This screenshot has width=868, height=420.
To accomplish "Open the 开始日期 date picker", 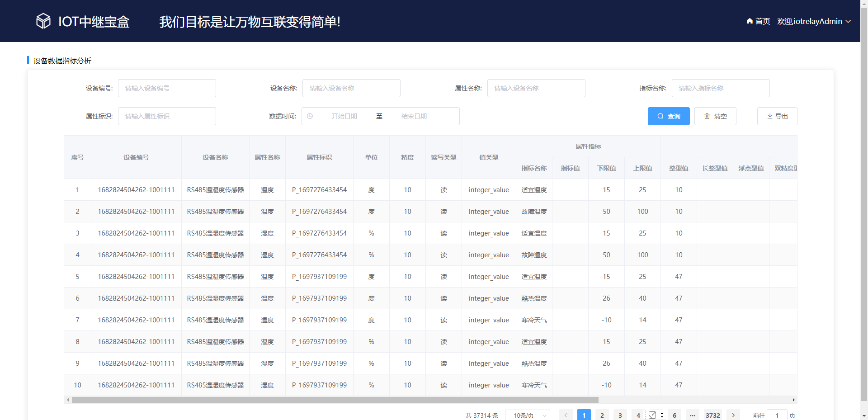I will point(345,116).
